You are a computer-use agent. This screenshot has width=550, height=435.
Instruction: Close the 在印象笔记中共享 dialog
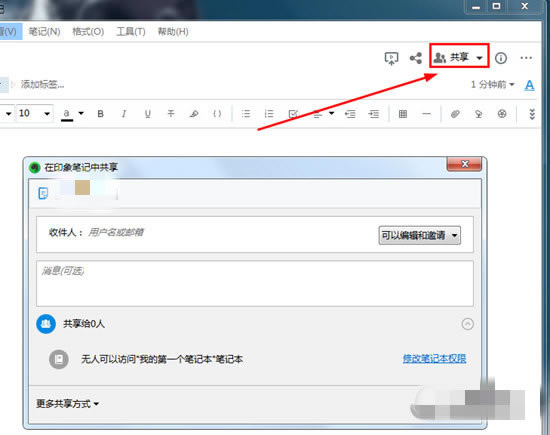point(464,164)
